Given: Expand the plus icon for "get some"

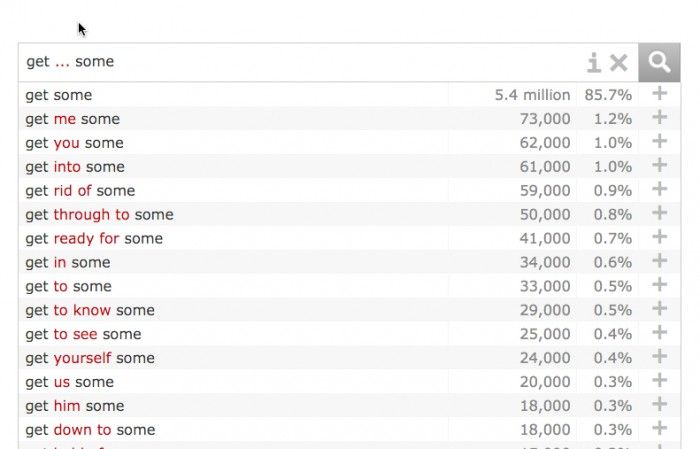Looking at the screenshot, I should (x=659, y=94).
